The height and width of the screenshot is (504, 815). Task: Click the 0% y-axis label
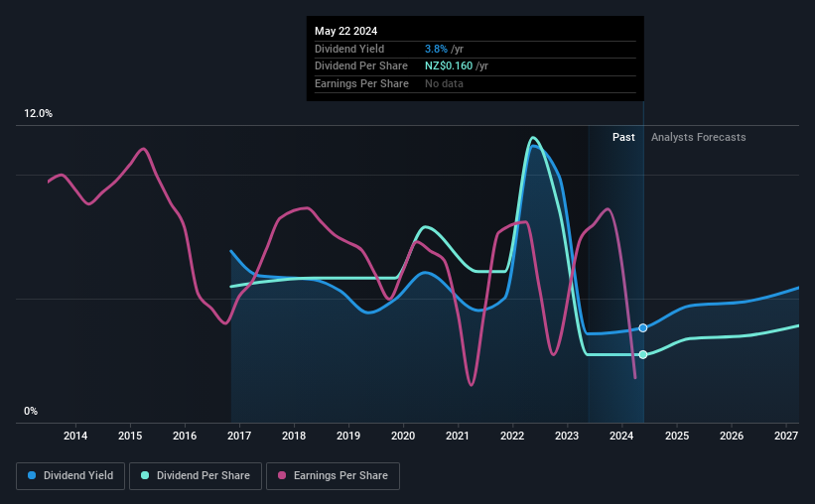click(x=31, y=411)
